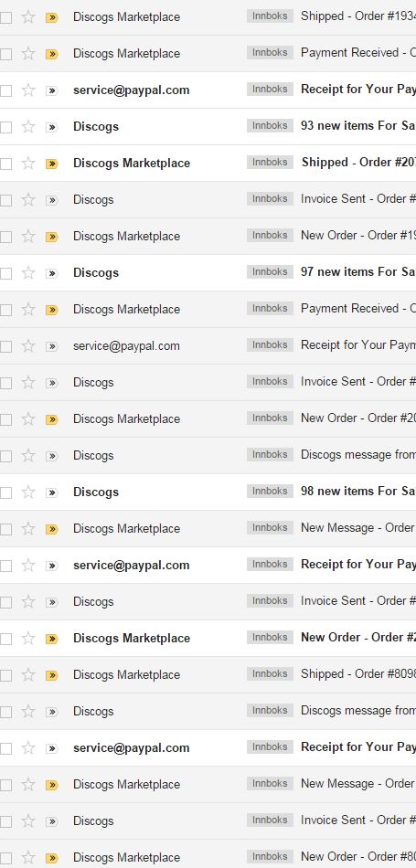Open the 'Shipped - Order #1934' email subject
416x868 pixels.
tap(358, 16)
